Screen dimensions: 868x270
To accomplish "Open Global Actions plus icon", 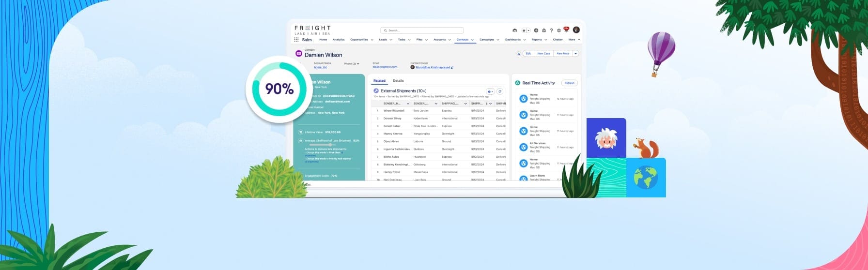I will [x=536, y=30].
